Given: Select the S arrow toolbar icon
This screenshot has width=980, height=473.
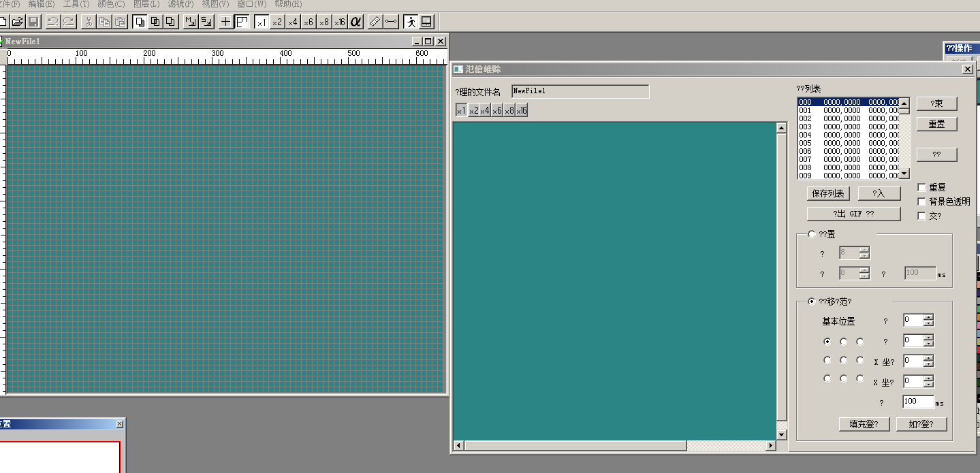Looking at the screenshot, I should [x=206, y=22].
